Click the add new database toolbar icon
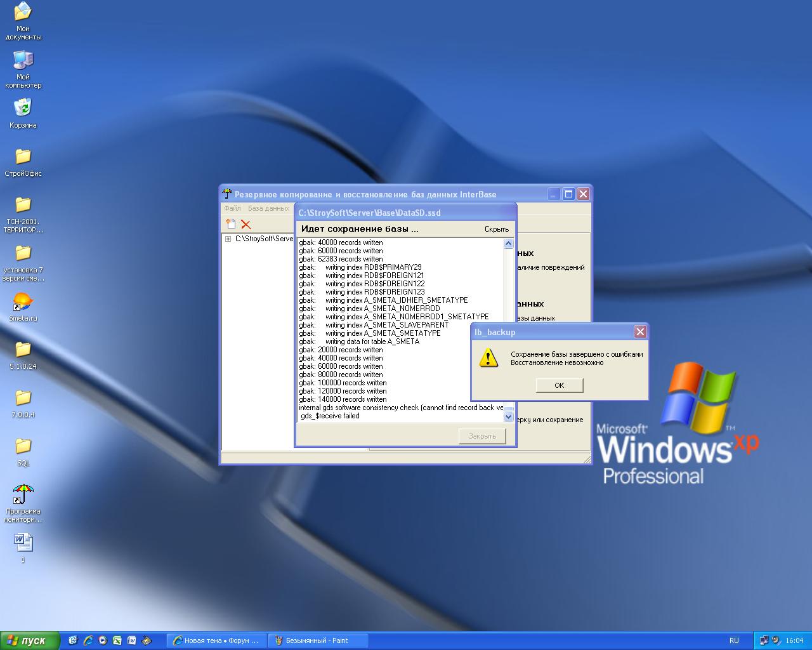 (x=231, y=224)
